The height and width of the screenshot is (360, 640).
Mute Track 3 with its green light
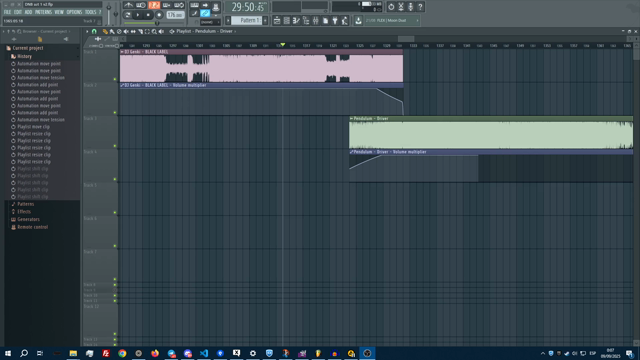coord(115,146)
